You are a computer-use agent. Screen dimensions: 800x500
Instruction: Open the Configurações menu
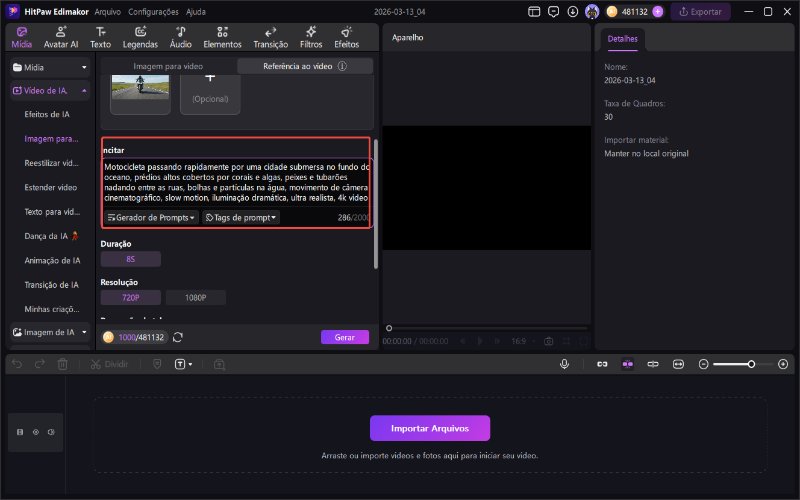click(x=153, y=11)
